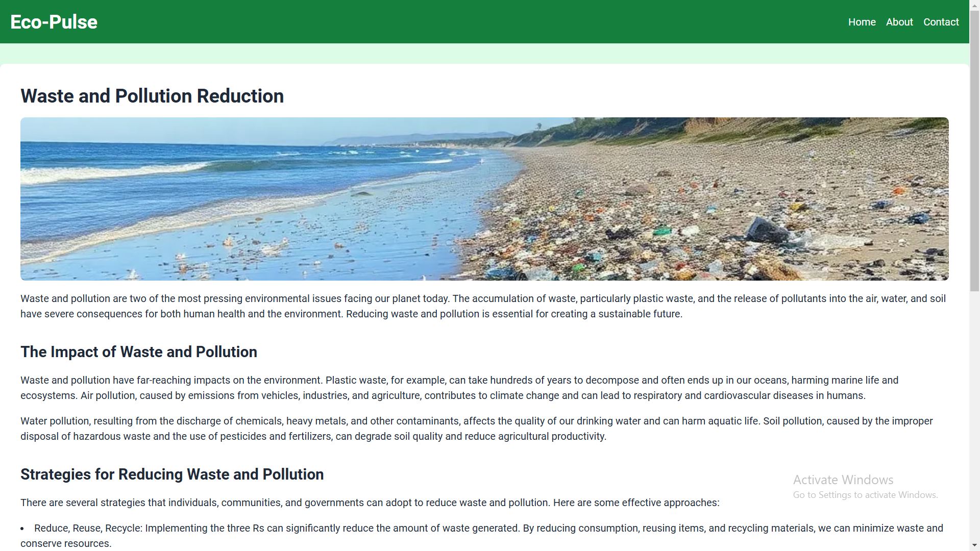Go to the About page link
The height and width of the screenshot is (551, 980).
click(899, 22)
